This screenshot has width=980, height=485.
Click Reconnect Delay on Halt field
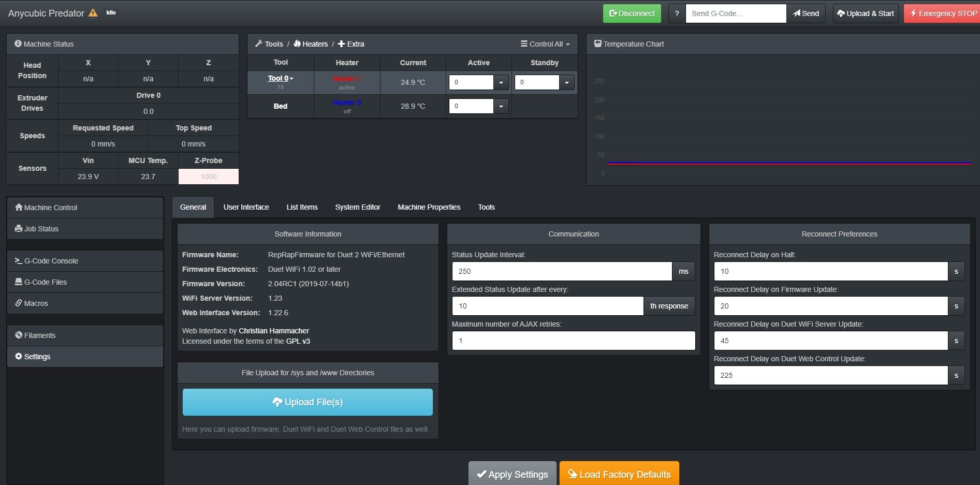[831, 271]
